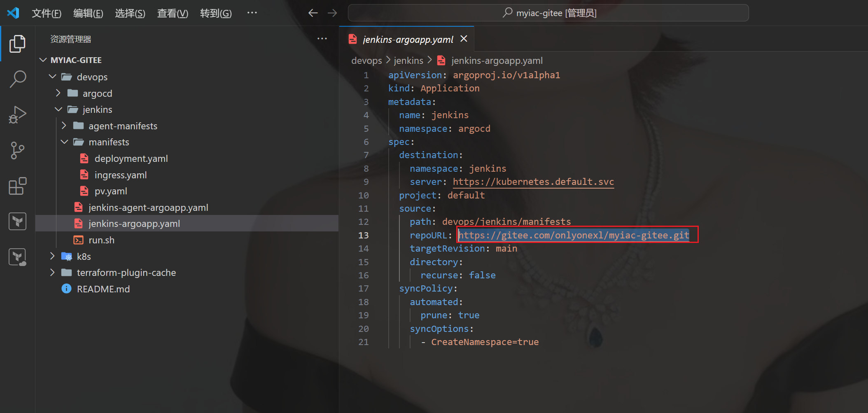Viewport: 868px width, 413px height.
Task: Go forward with the right arrow
Action: point(332,13)
